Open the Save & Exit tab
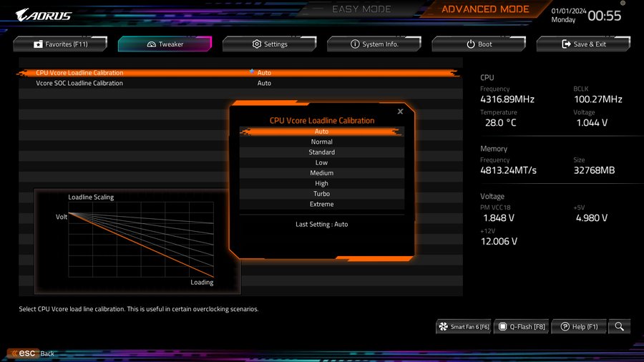This screenshot has width=644, height=362. 584,44
